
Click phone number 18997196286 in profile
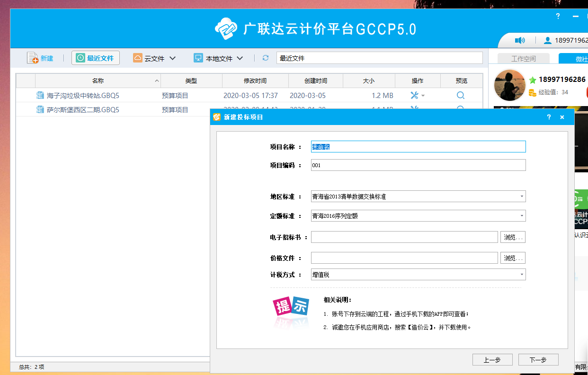click(x=562, y=80)
